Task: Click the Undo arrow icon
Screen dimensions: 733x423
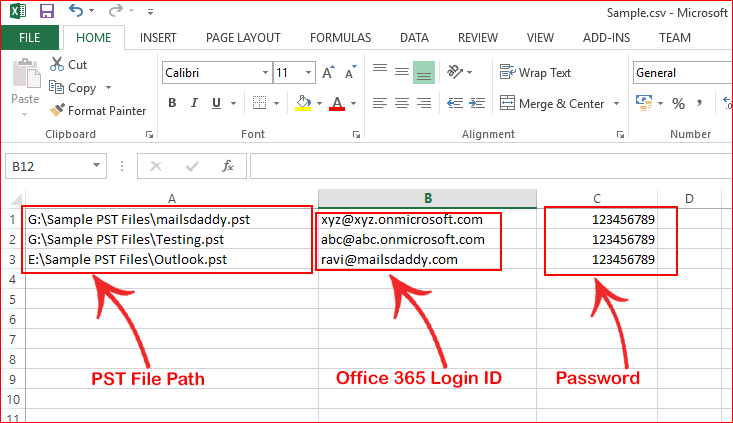Action: point(76,10)
